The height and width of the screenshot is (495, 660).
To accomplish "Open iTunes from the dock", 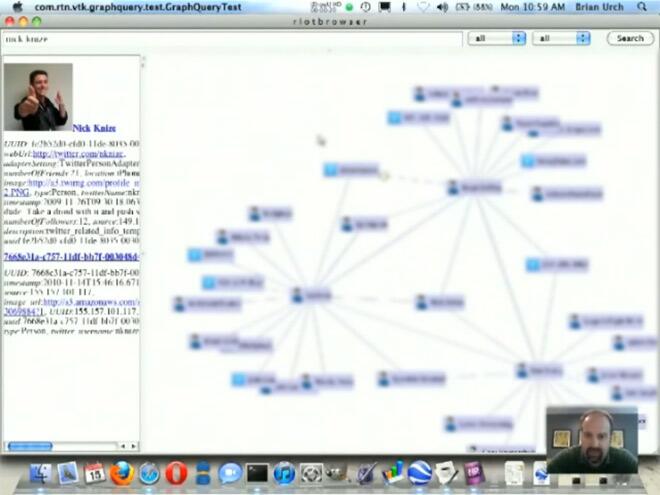I will 284,473.
